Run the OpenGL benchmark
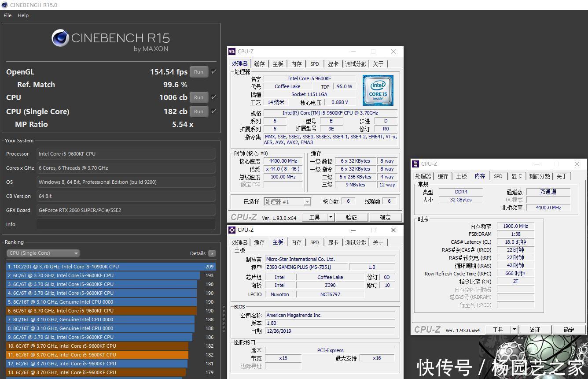 pyautogui.click(x=199, y=72)
